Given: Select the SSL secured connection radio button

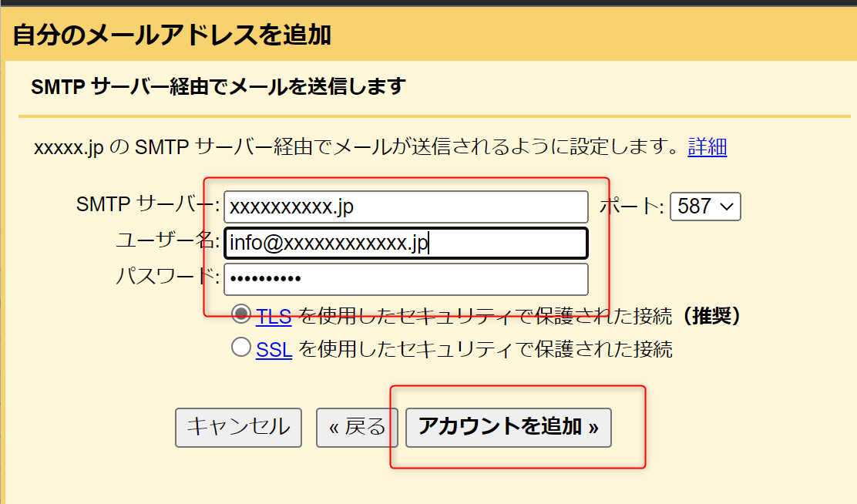Looking at the screenshot, I should point(241,347).
